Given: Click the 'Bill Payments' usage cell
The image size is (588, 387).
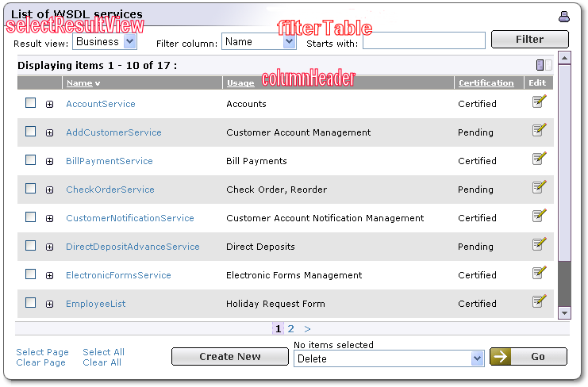Looking at the screenshot, I should (256, 161).
